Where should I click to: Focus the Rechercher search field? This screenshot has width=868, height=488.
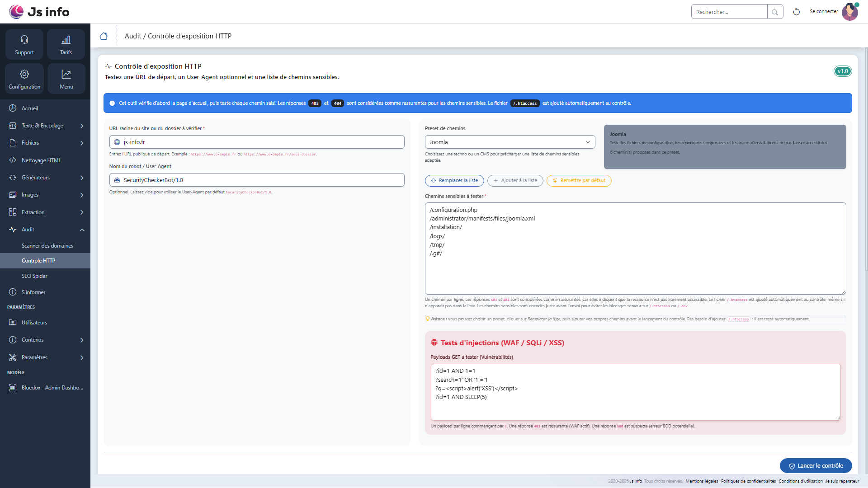729,12
